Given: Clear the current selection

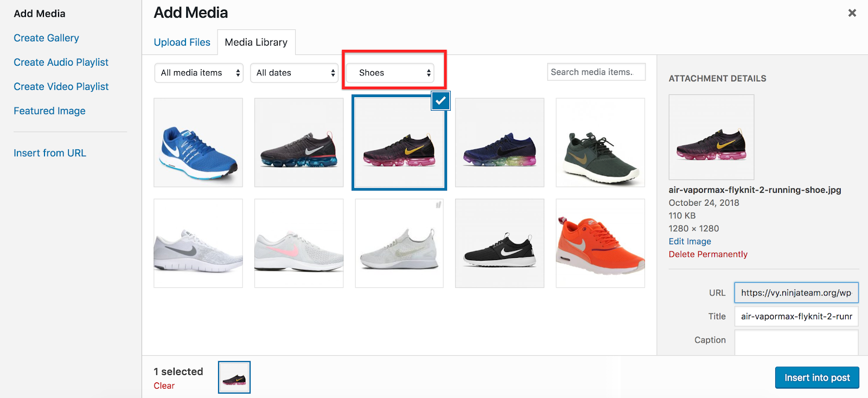Looking at the screenshot, I should pos(164,386).
